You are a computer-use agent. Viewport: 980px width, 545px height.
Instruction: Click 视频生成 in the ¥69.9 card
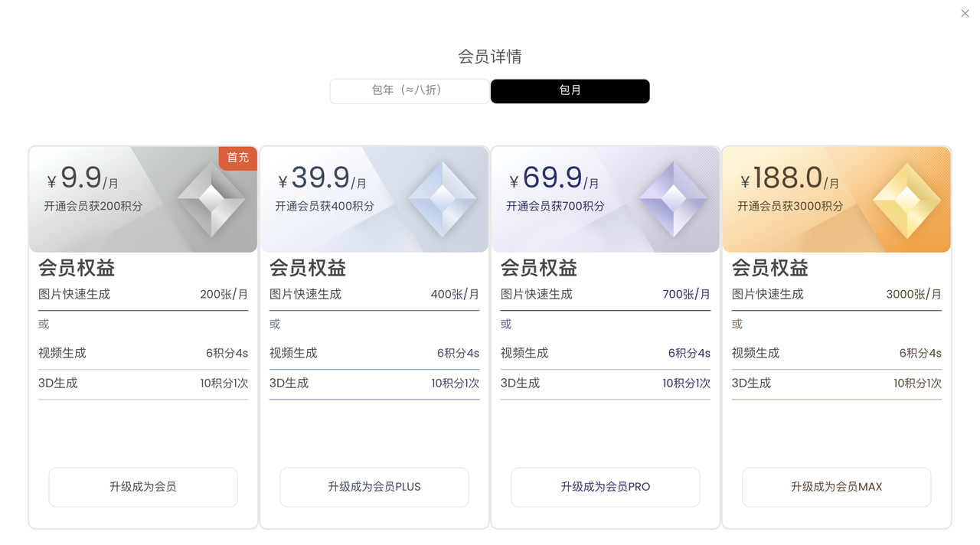click(x=524, y=353)
